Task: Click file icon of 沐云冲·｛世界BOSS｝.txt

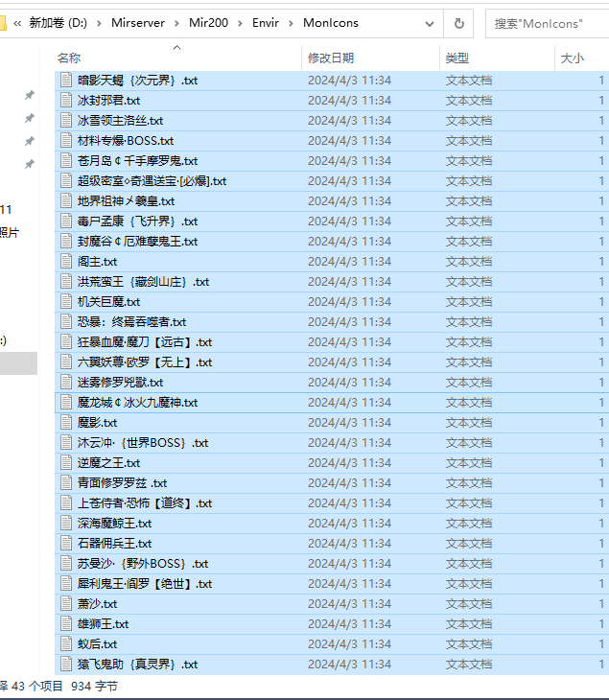Action: [x=66, y=442]
